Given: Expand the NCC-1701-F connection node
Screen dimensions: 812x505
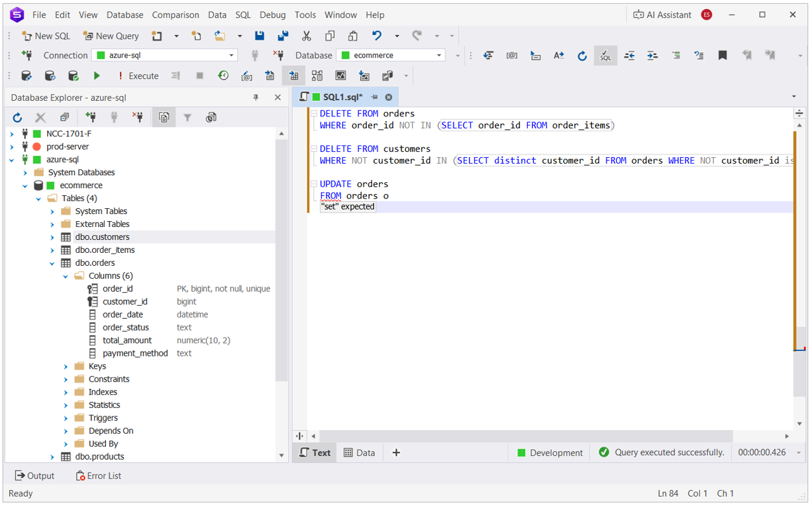Looking at the screenshot, I should (x=12, y=134).
